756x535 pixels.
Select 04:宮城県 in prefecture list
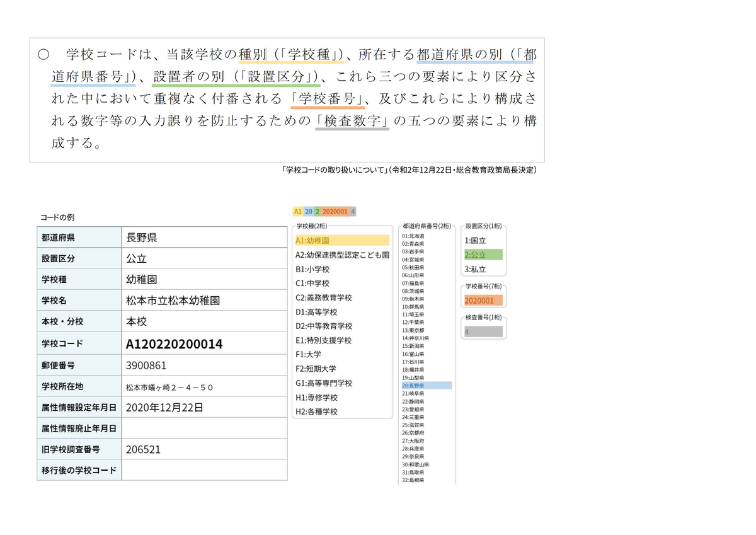(413, 259)
